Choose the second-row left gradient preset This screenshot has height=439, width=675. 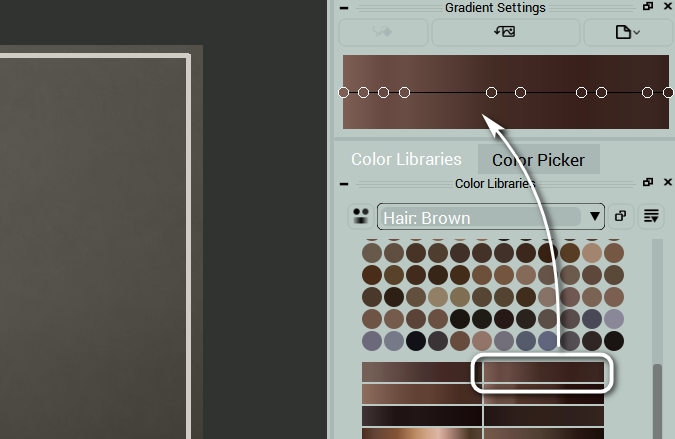click(422, 394)
